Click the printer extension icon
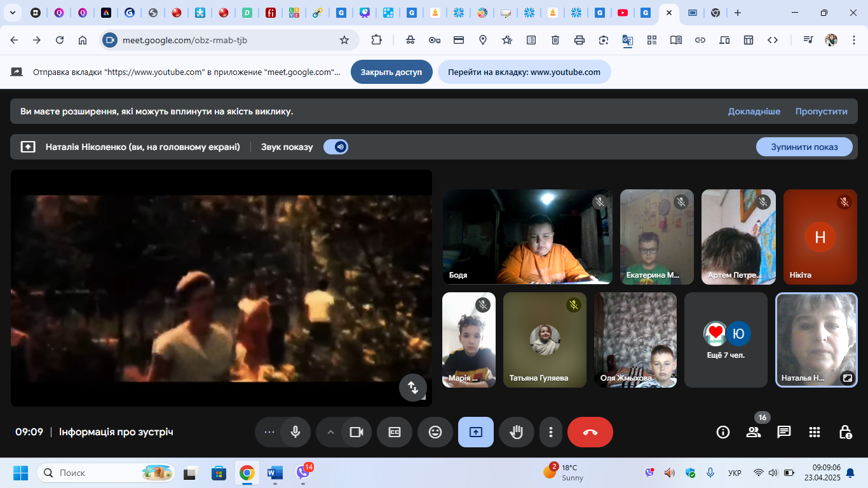Screen dimensions: 868x488 coord(580,40)
